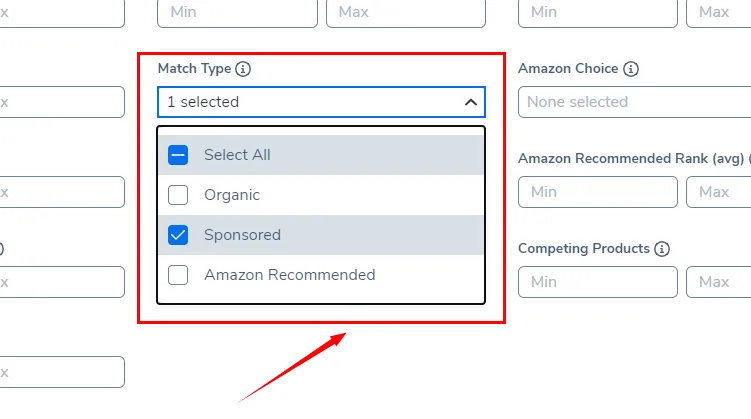This screenshot has height=419, width=751.
Task: Open the Amazon Choice None selected dropdown
Action: 635,102
